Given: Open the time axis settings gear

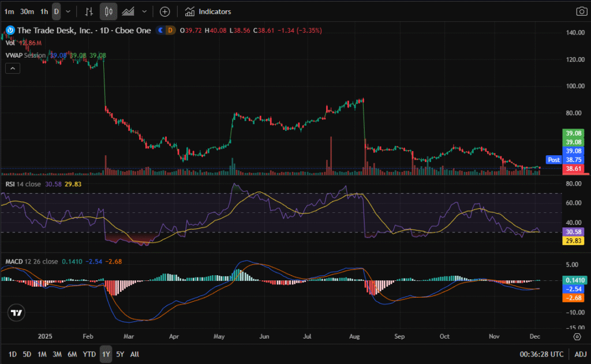Looking at the screenshot, I should [x=577, y=336].
